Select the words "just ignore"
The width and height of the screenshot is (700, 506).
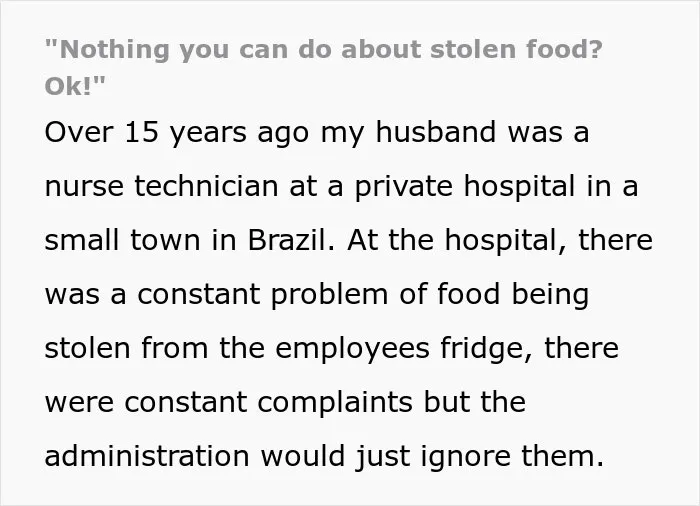point(433,457)
